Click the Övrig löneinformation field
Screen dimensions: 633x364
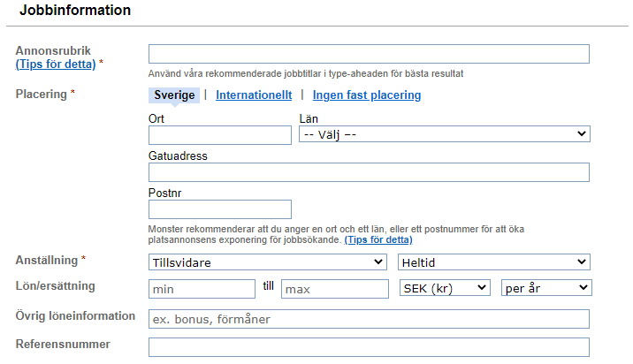coord(369,319)
